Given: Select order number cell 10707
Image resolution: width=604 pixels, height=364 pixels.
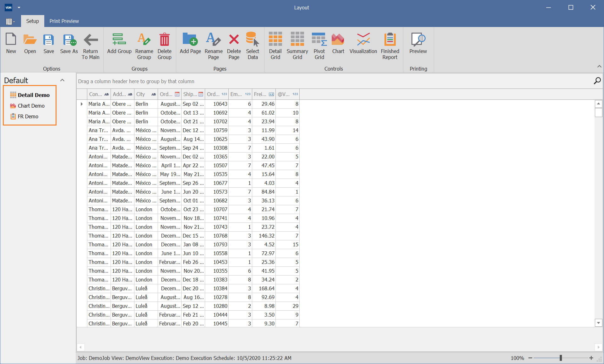Looking at the screenshot, I should [216, 209].
